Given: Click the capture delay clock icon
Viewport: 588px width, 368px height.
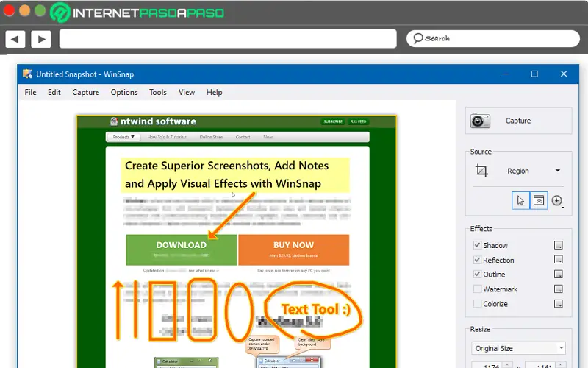Looking at the screenshot, I should (557, 200).
